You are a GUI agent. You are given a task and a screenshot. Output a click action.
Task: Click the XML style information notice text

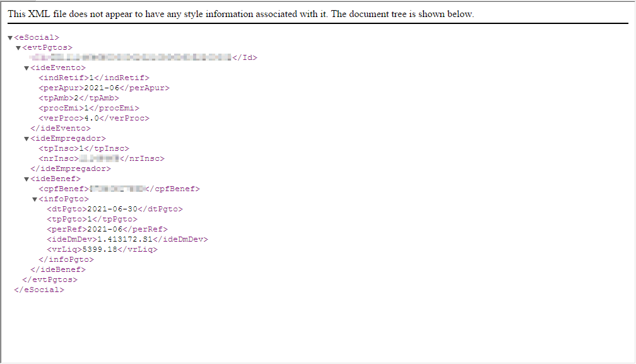(x=240, y=14)
